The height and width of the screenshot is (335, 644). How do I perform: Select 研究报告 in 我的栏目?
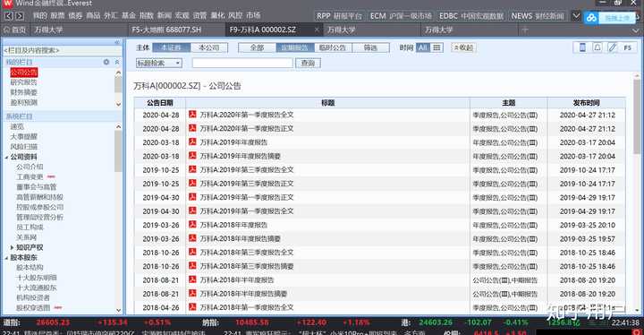24,82
